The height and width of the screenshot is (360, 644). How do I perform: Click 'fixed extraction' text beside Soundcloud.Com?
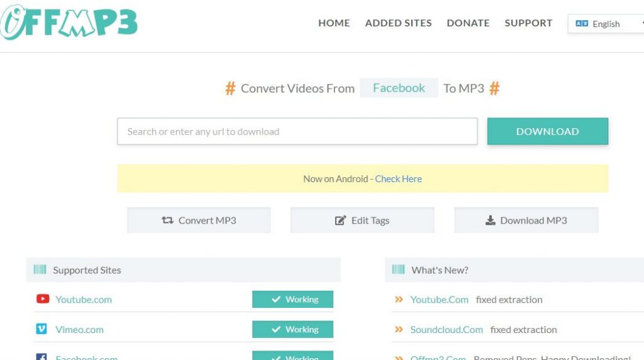524,330
